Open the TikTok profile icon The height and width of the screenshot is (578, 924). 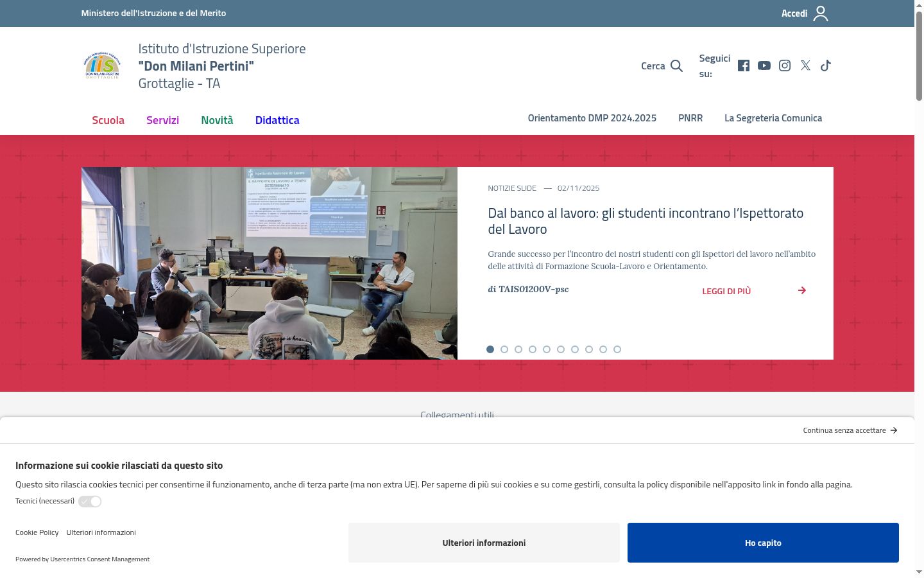(826, 66)
